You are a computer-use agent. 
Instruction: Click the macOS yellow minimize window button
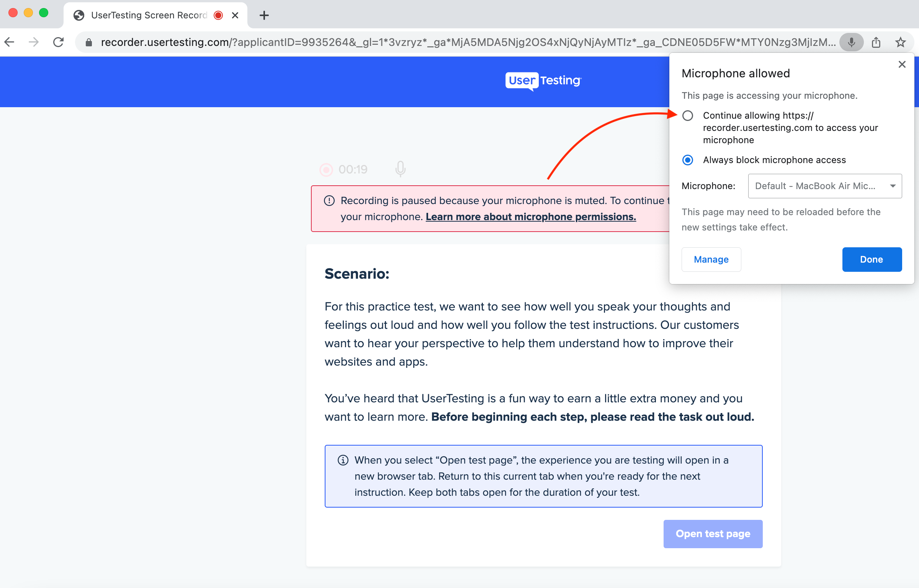pyautogui.click(x=28, y=13)
